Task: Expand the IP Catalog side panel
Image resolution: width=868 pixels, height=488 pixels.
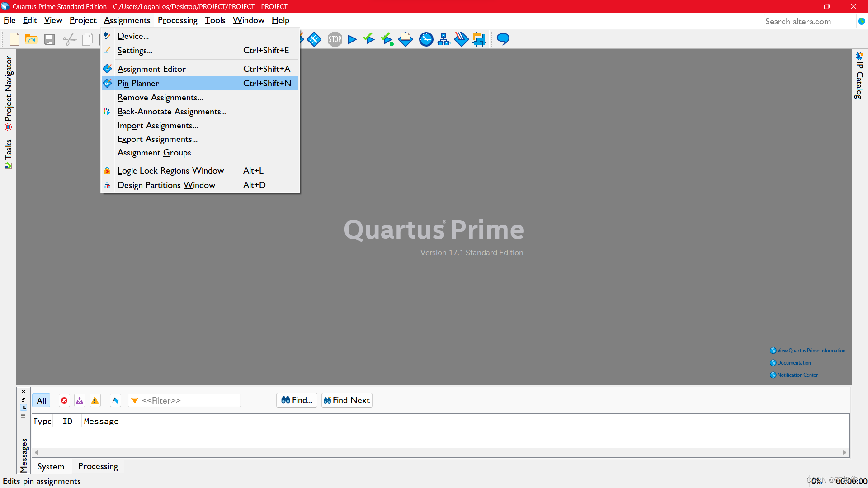Action: (859, 77)
